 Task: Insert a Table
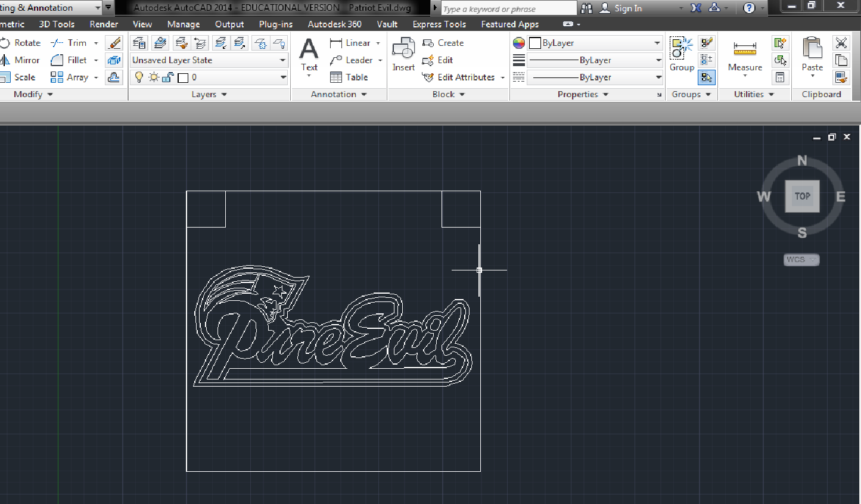coord(349,77)
